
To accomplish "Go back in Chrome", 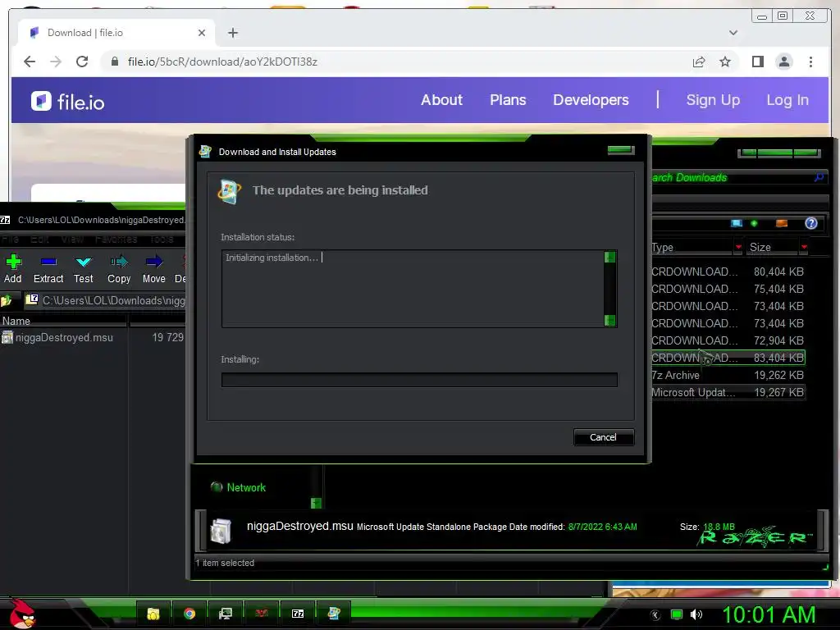I will pyautogui.click(x=30, y=62).
